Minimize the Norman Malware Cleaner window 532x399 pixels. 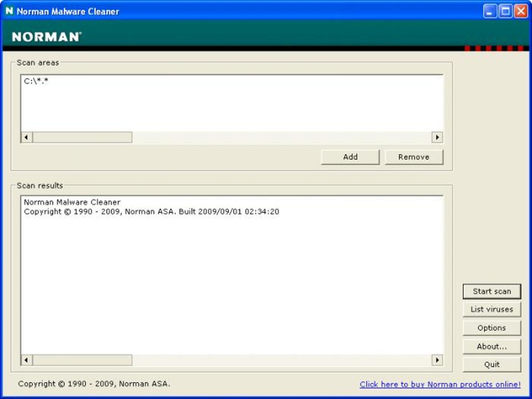pyautogui.click(x=490, y=11)
